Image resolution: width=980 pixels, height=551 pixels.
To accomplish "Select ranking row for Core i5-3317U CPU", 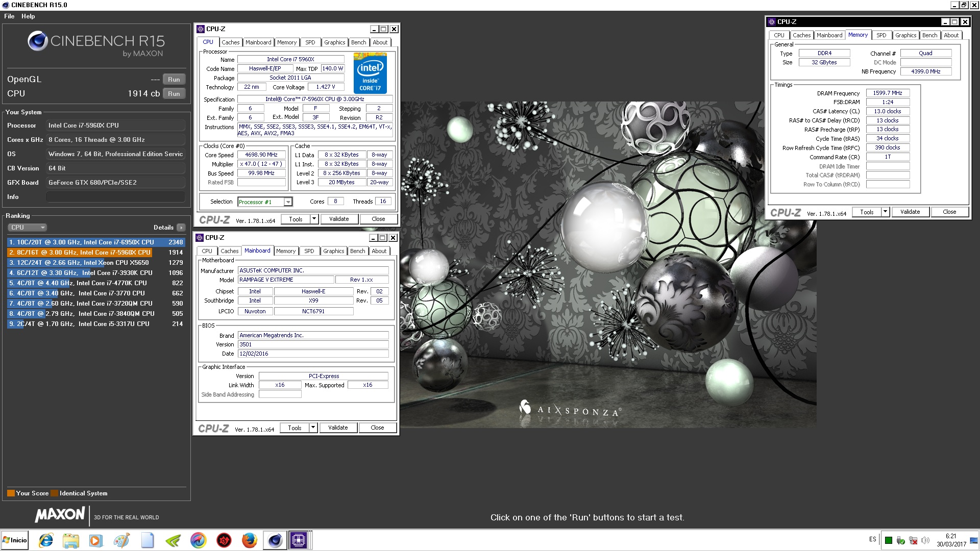I will (x=95, y=324).
